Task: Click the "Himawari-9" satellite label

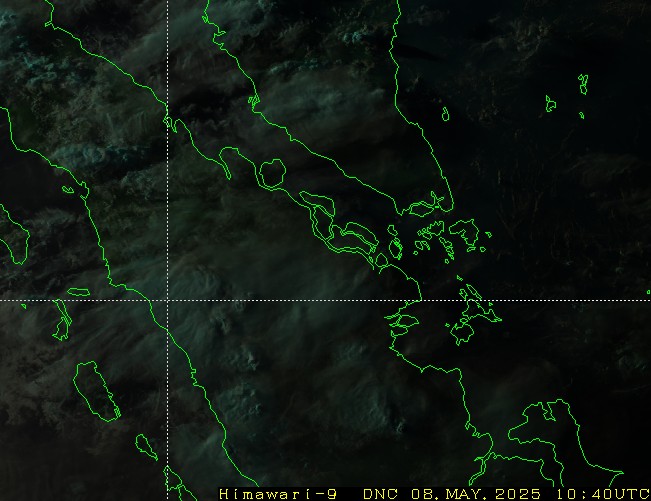Action: point(278,494)
